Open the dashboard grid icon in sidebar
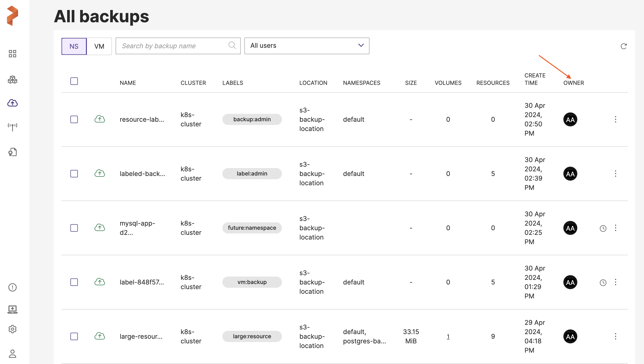 coord(12,54)
